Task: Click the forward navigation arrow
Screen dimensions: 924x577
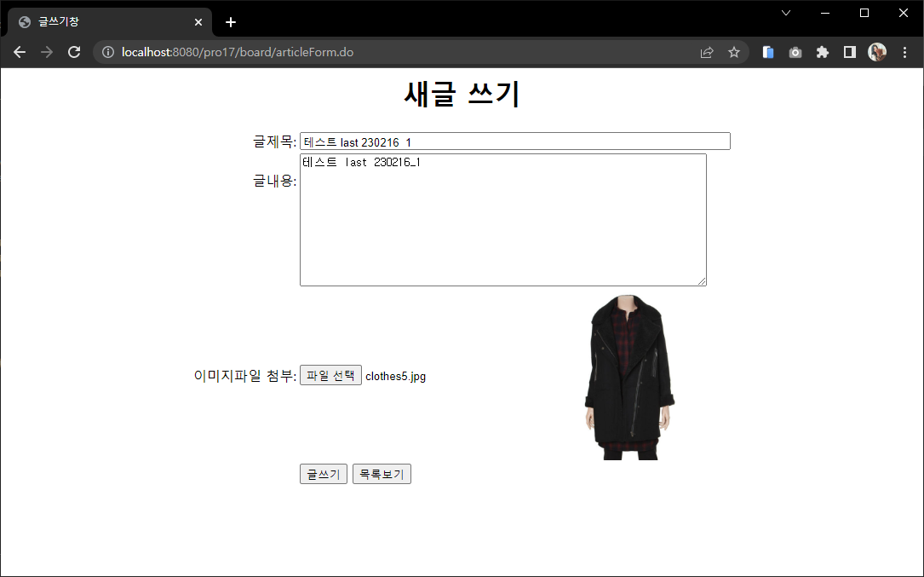Action: click(x=47, y=52)
